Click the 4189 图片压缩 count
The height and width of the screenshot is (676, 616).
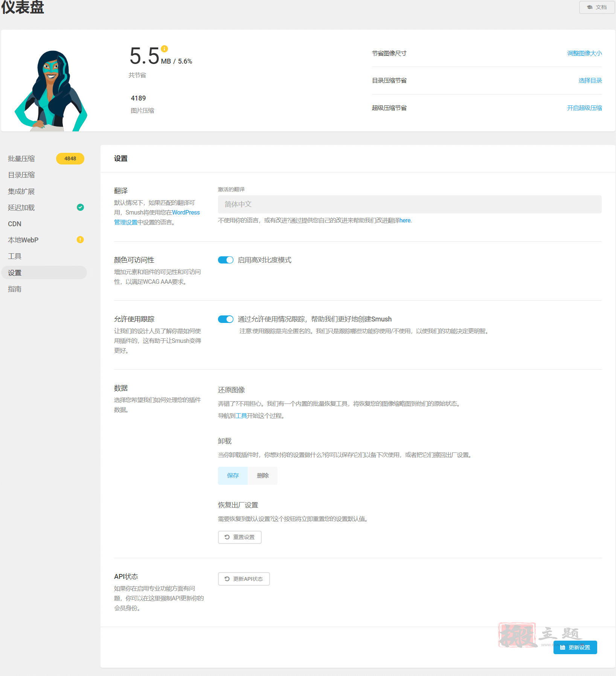click(139, 98)
